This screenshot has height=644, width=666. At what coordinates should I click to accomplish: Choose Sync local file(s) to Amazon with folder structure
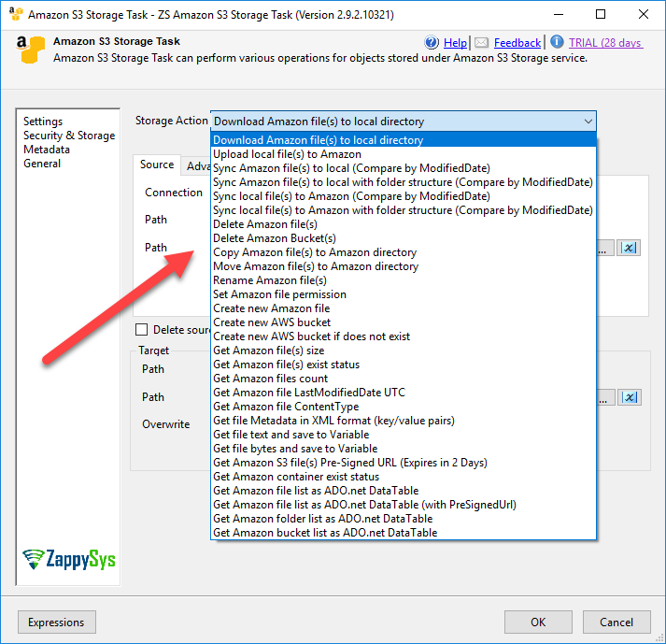point(404,210)
